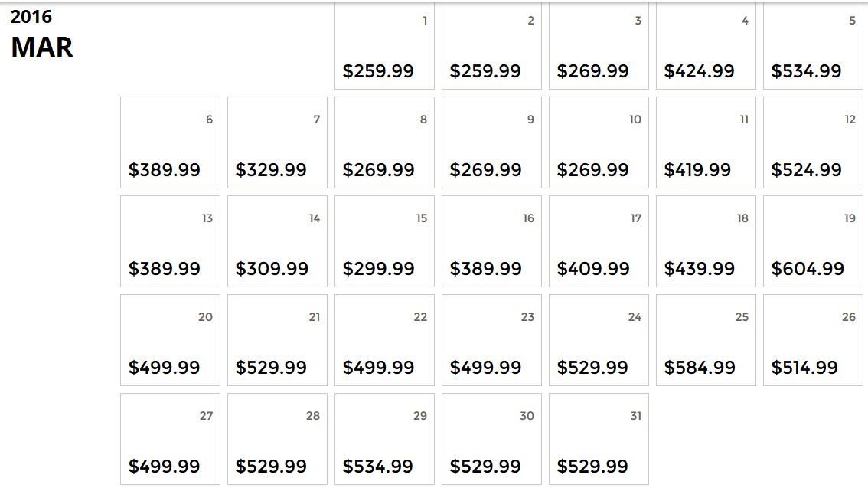Viewport: 868px width, 488px height.
Task: Choose March 20 date cell
Action: click(170, 340)
